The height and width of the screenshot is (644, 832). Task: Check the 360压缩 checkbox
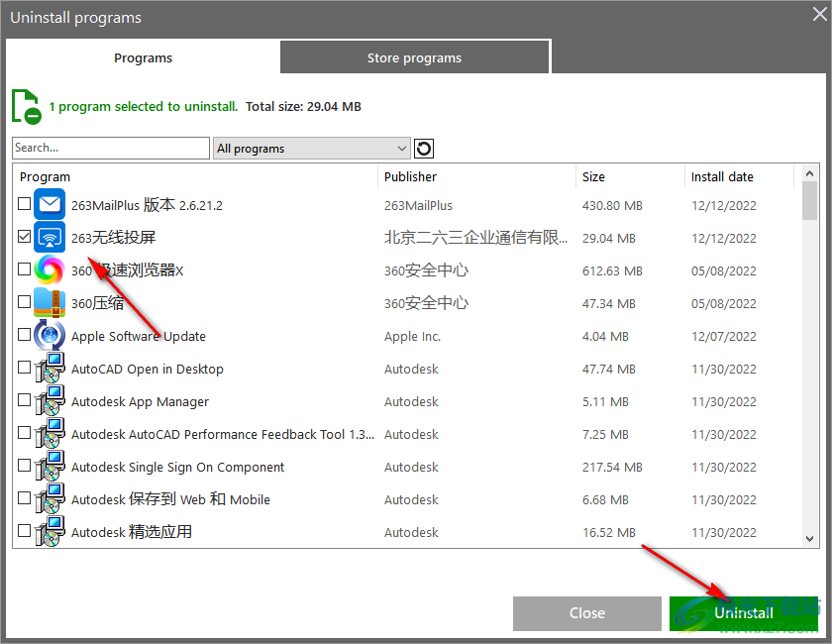tap(24, 301)
